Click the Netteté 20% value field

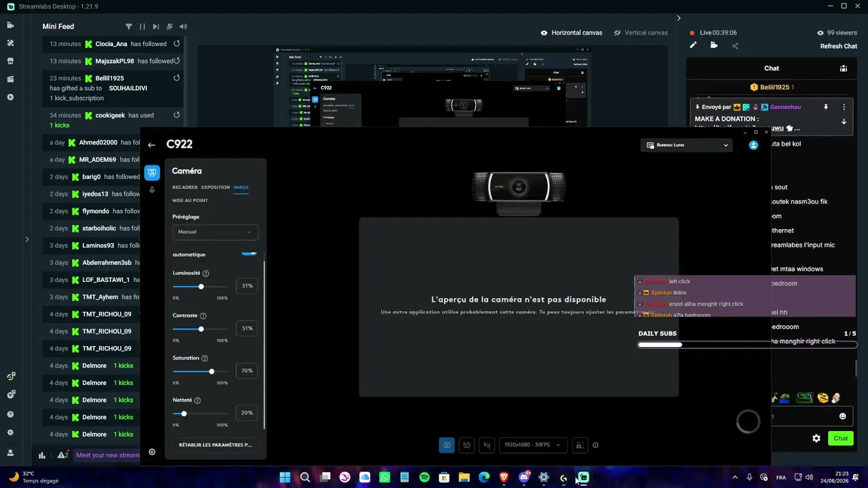[x=247, y=413]
